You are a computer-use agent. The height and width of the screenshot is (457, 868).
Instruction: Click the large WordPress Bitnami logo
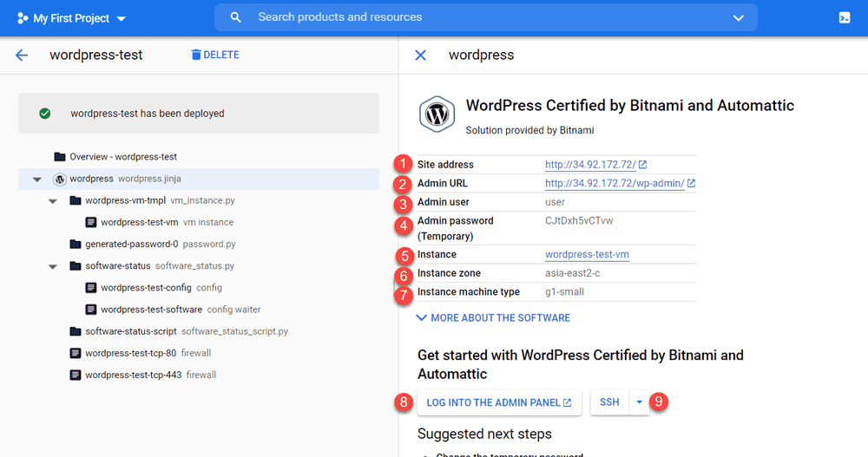[x=437, y=114]
